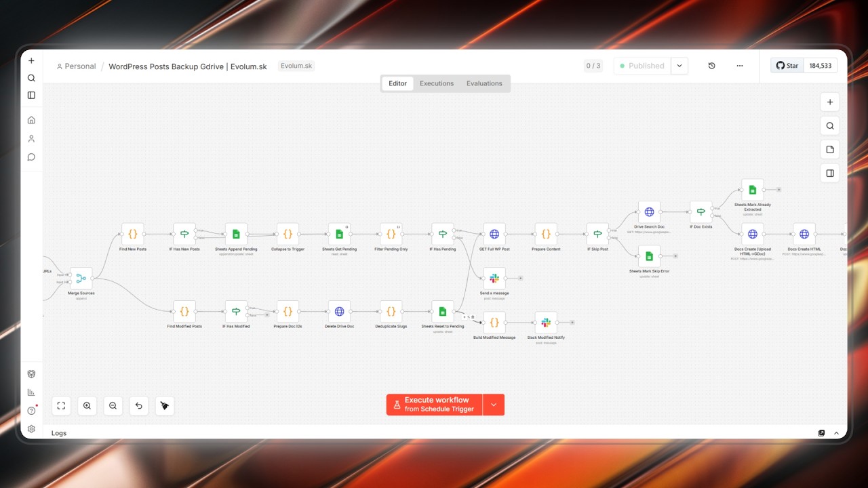Pop out the Logs panel

coord(821,433)
